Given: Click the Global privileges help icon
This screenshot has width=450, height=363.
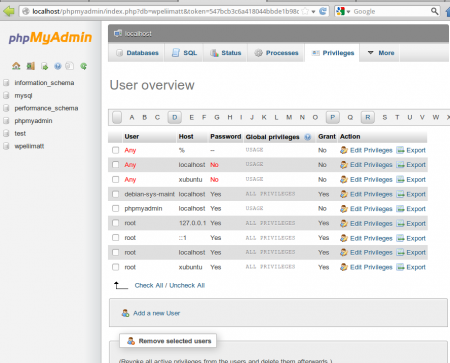Looking at the screenshot, I should coord(308,137).
